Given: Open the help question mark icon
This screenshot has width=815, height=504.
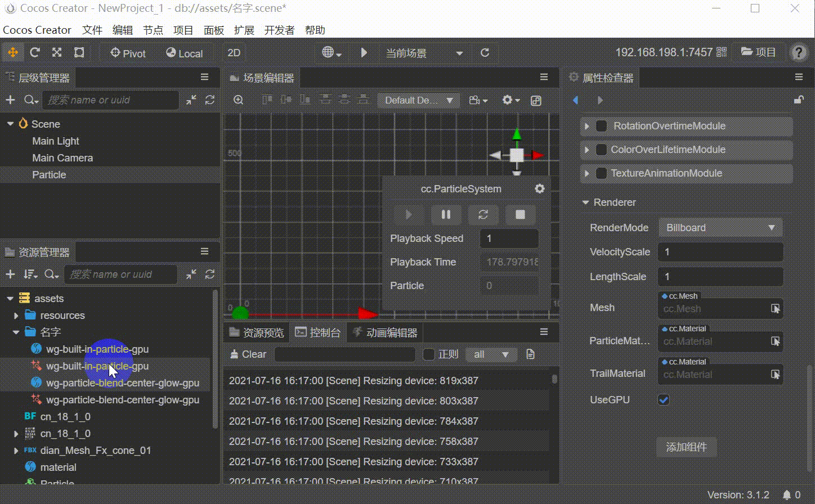Looking at the screenshot, I should coord(798,53).
